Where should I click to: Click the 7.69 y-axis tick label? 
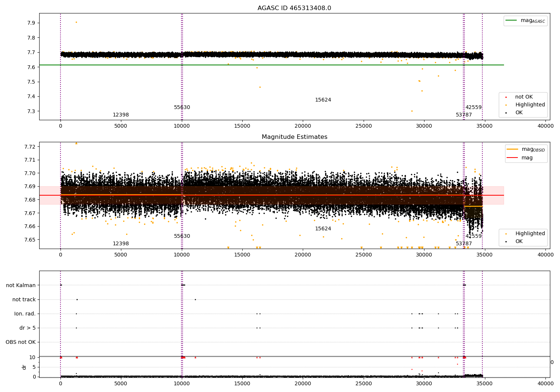[30, 187]
